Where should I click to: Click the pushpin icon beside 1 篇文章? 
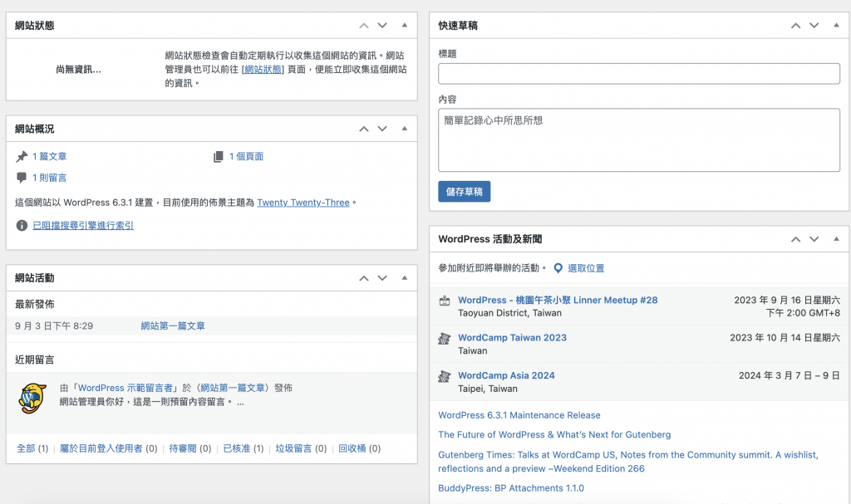coord(22,157)
